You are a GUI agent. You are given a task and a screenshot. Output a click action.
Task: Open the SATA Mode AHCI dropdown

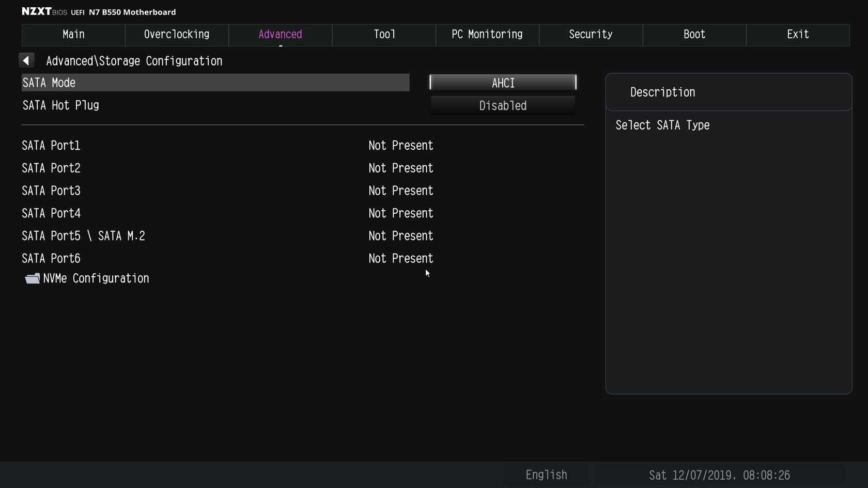[503, 83]
